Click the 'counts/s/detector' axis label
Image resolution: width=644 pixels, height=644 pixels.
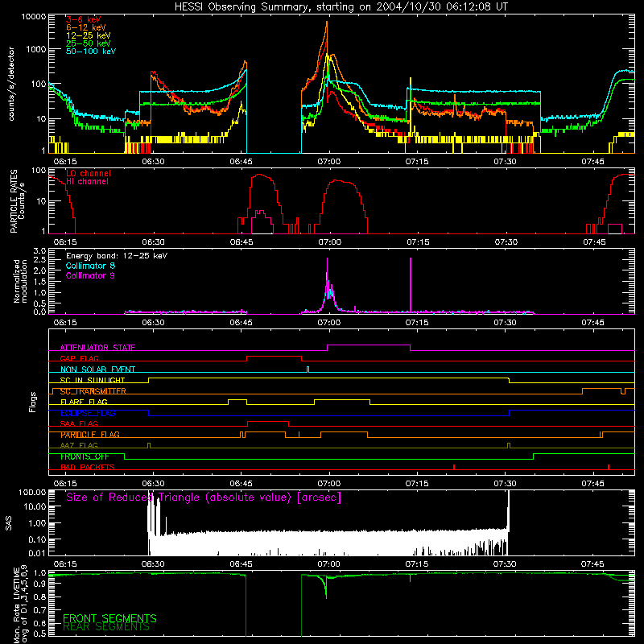click(11, 84)
